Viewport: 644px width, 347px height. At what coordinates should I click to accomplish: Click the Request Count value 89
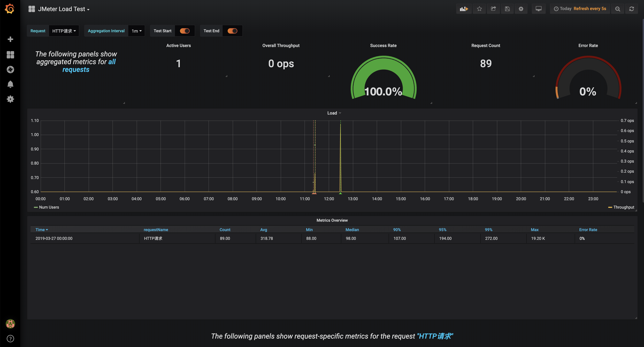[486, 63]
